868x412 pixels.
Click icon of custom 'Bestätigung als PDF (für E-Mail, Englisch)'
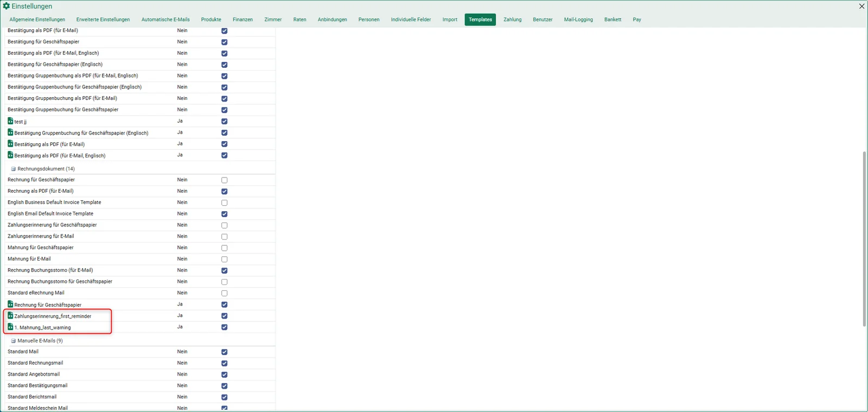10,155
